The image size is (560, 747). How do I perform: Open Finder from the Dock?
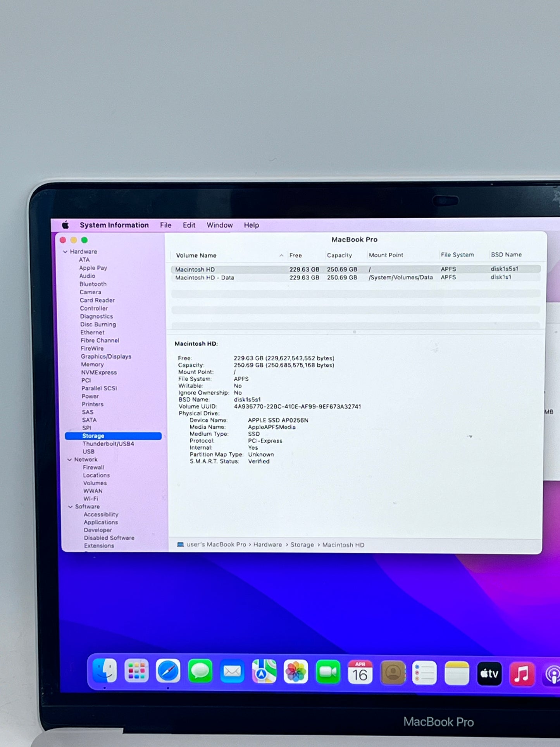pyautogui.click(x=105, y=671)
